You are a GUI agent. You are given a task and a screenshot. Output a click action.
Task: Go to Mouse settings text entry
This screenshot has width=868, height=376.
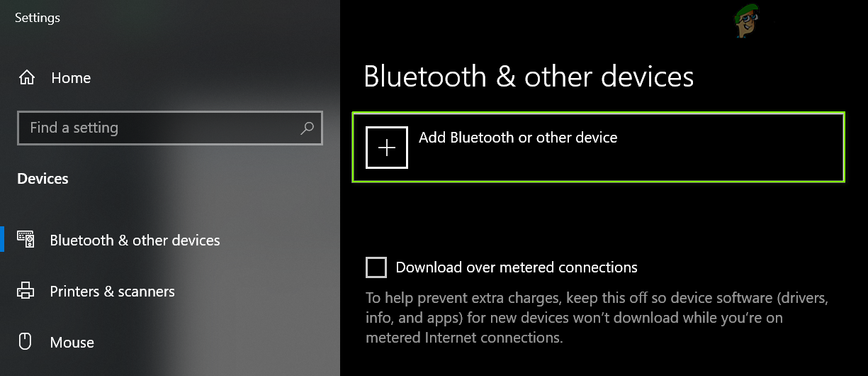[72, 343]
